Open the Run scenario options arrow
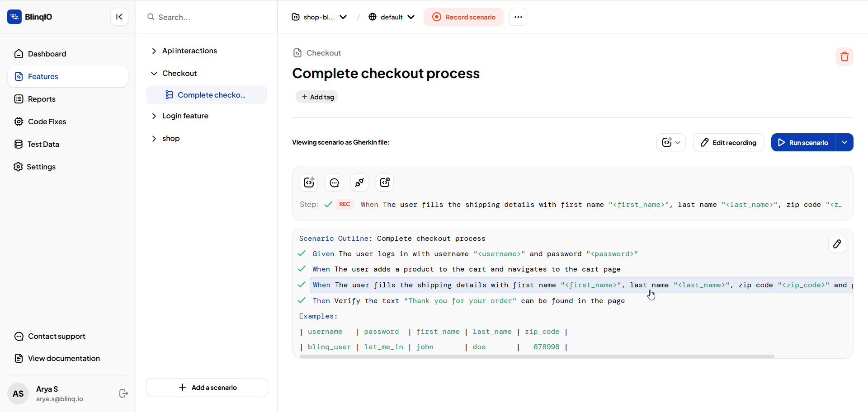 click(x=844, y=142)
